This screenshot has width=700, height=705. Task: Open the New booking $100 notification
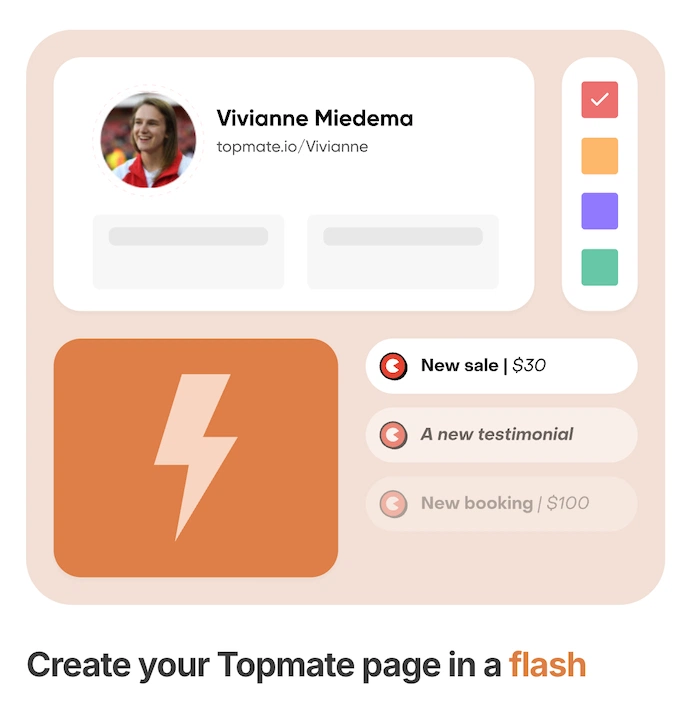pyautogui.click(x=501, y=504)
